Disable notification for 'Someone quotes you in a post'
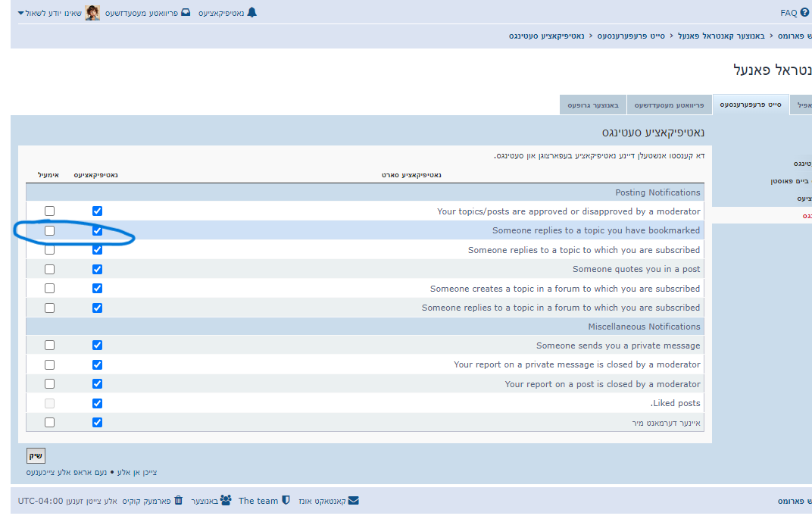 [97, 269]
